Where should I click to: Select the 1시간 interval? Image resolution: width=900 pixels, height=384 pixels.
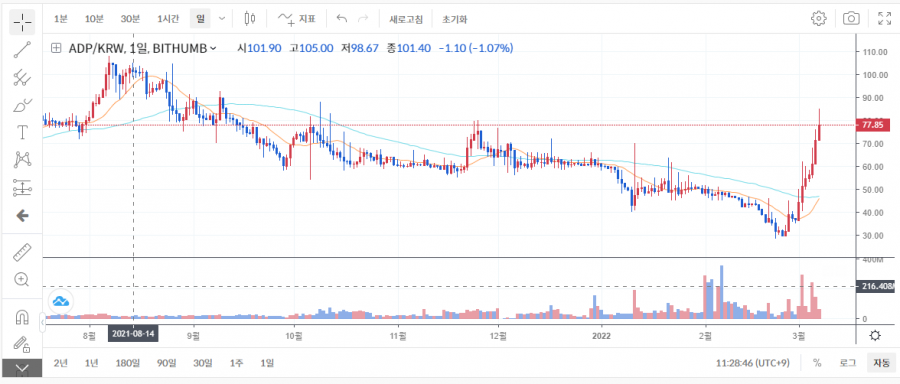169,19
